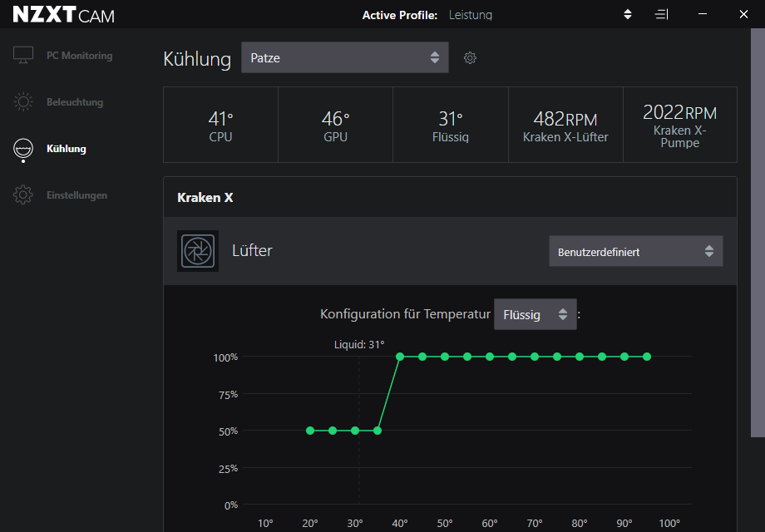The width and height of the screenshot is (765, 532).
Task: Toggle the compact mode icon in title bar
Action: [x=662, y=15]
